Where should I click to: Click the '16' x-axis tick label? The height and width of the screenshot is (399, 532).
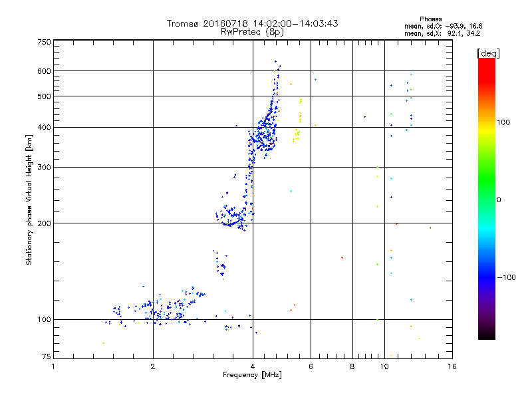tap(452, 366)
